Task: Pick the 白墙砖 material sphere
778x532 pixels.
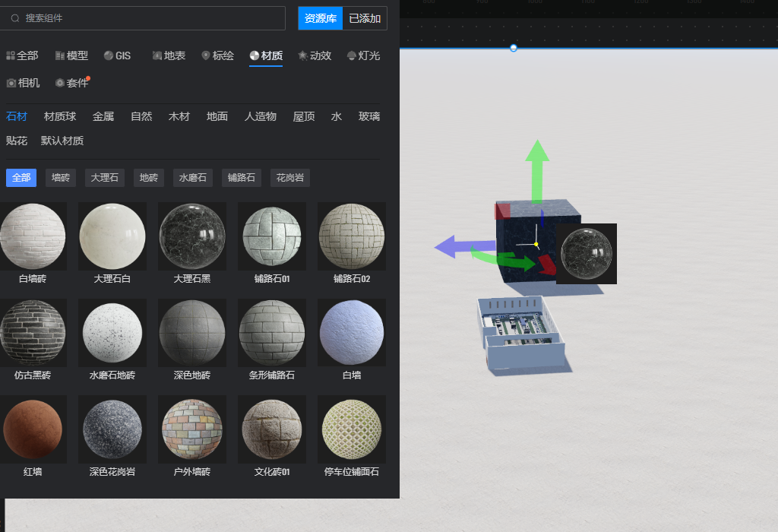Action: click(x=33, y=236)
